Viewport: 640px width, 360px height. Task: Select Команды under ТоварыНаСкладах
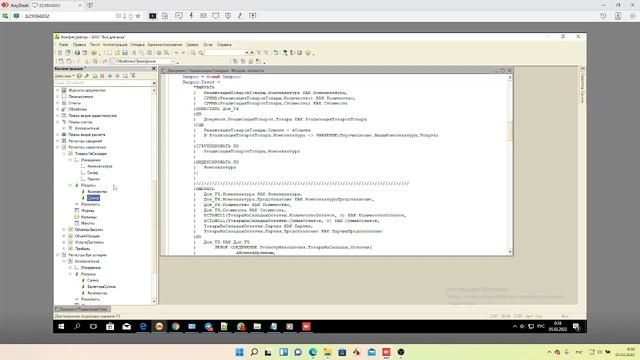coord(89,217)
